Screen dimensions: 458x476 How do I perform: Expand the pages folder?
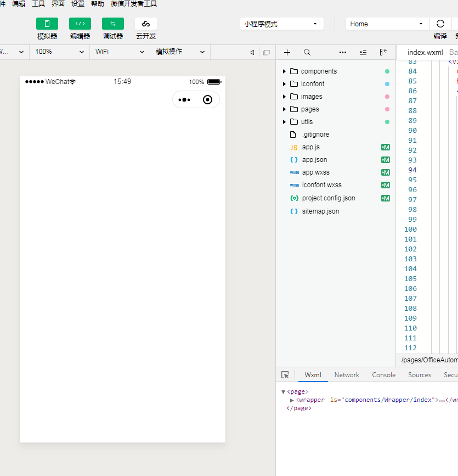pyautogui.click(x=284, y=109)
